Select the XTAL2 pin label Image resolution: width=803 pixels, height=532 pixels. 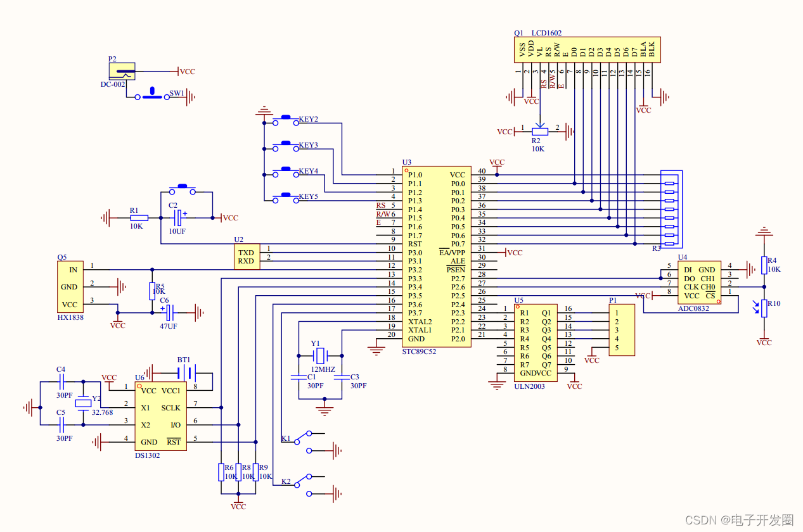(x=420, y=322)
